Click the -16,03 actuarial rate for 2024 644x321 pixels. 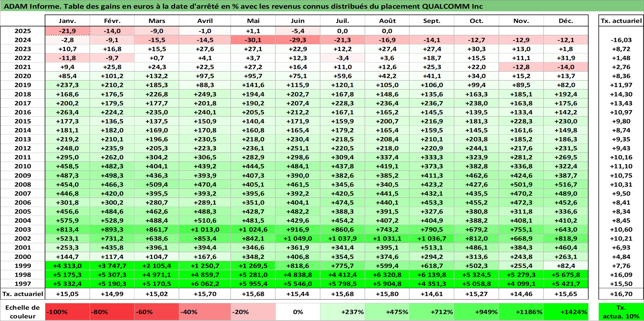(621, 40)
